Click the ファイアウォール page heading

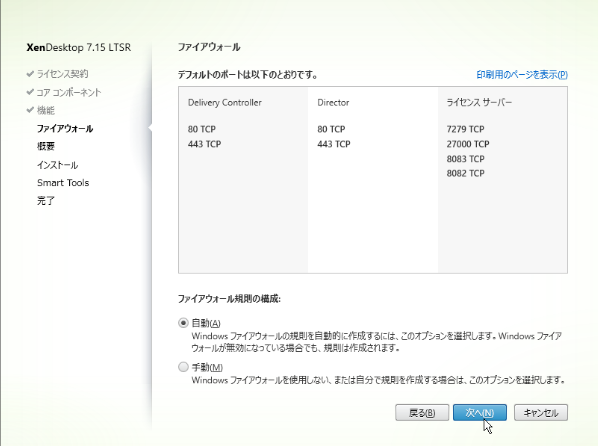point(209,47)
